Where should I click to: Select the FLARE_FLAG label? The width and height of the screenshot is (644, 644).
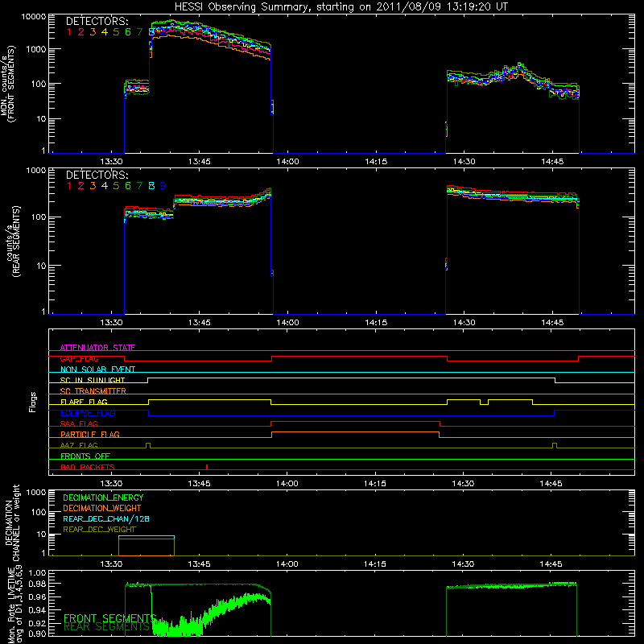point(84,402)
